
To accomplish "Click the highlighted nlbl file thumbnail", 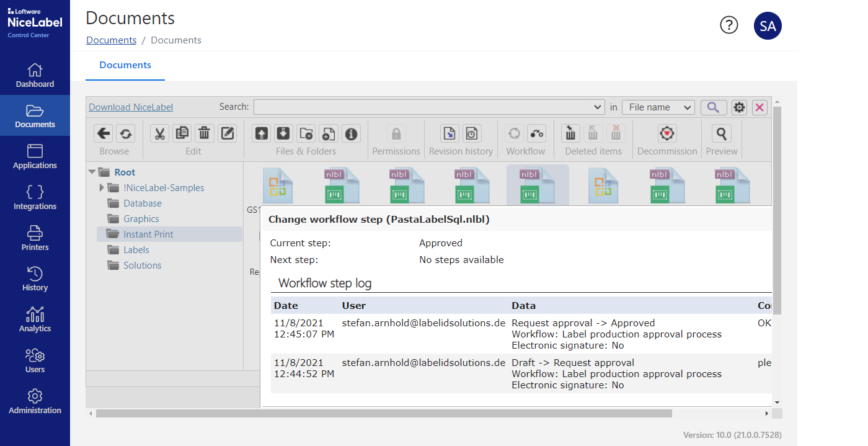I will [538, 185].
